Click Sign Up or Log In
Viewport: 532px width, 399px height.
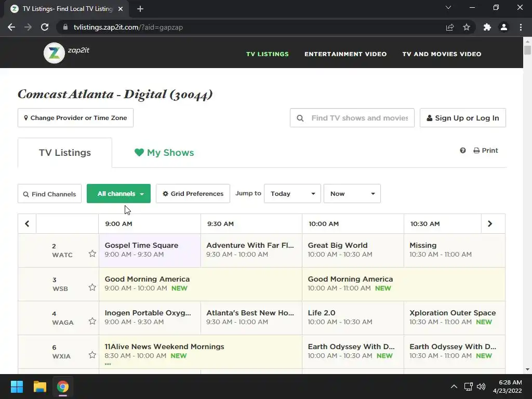pos(463,118)
